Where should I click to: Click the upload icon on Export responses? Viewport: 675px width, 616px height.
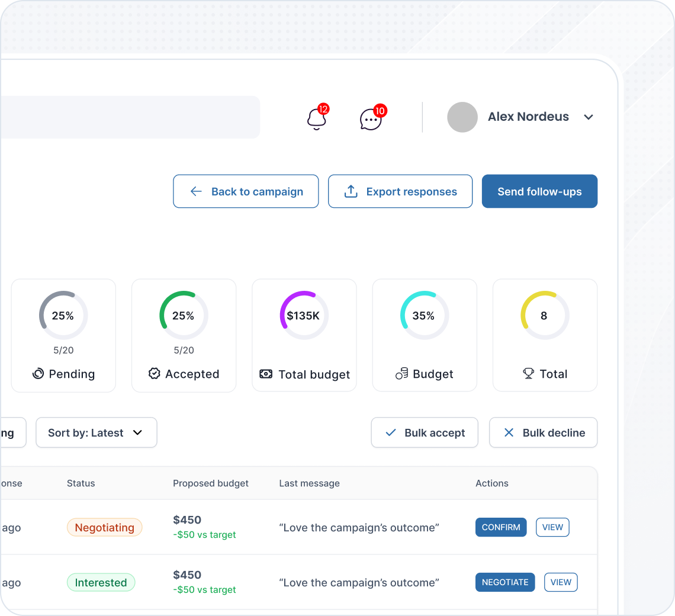point(351,191)
